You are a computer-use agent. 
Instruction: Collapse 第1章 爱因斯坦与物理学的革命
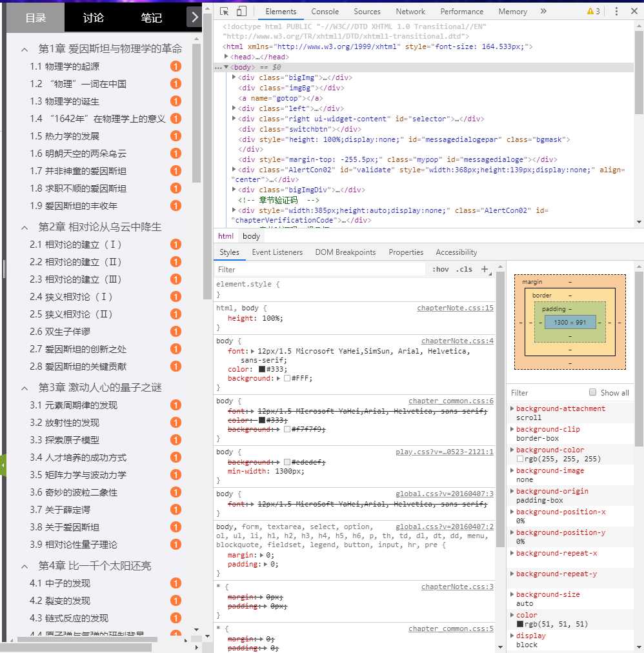(25, 50)
